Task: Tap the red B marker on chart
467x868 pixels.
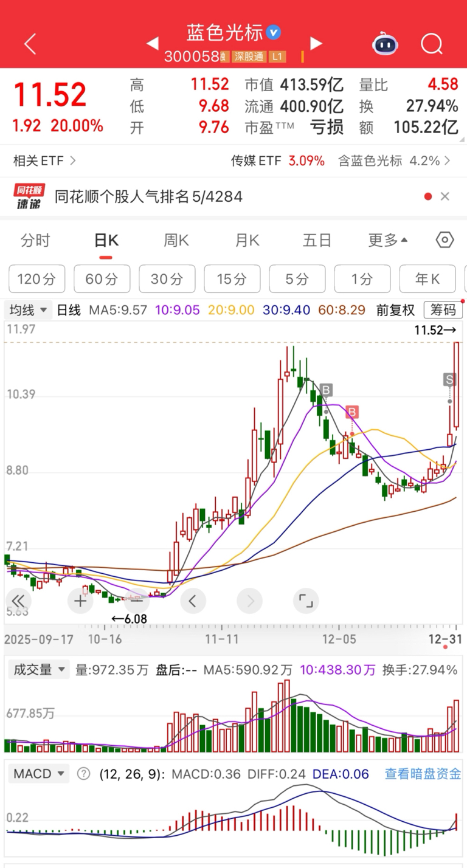Action: [x=352, y=413]
